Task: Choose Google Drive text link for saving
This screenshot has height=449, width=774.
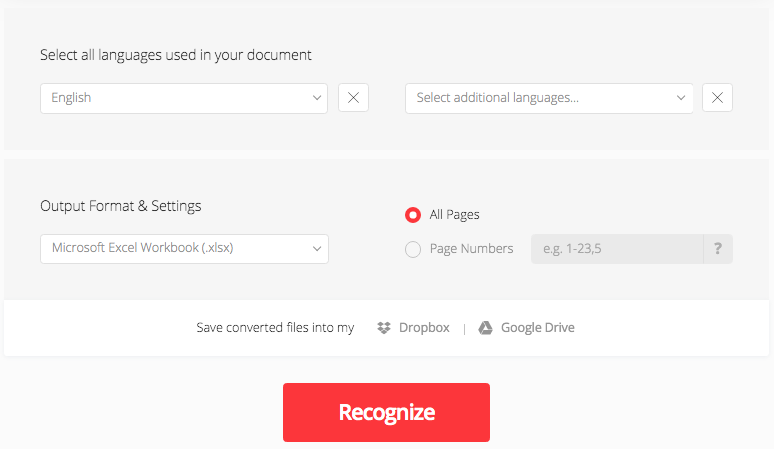Action: pyautogui.click(x=537, y=328)
